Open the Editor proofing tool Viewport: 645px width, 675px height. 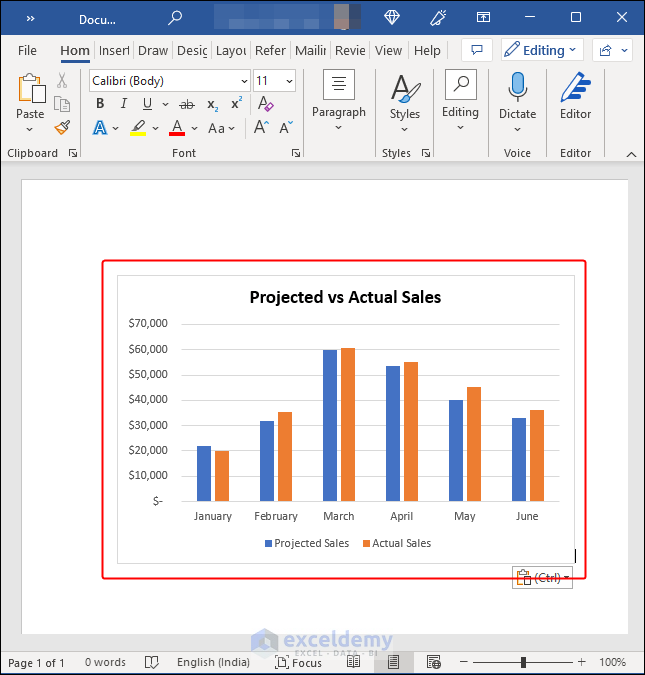[x=576, y=96]
